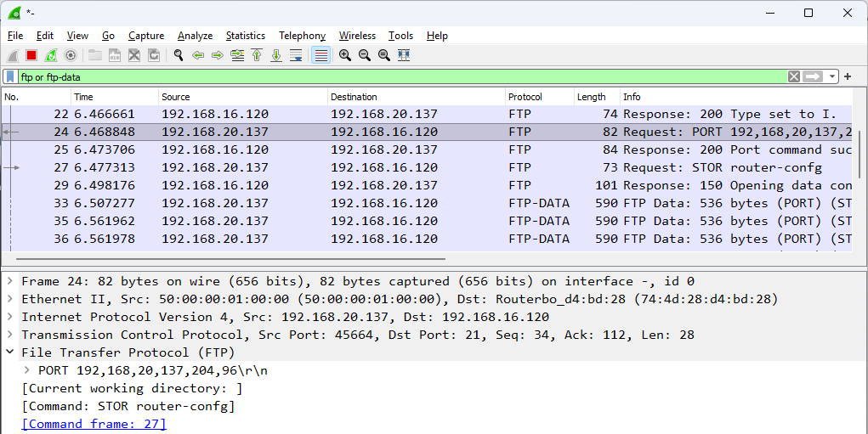This screenshot has height=434, width=868.
Task: Click the Start capturing packets shark fin icon
Action: pos(14,55)
